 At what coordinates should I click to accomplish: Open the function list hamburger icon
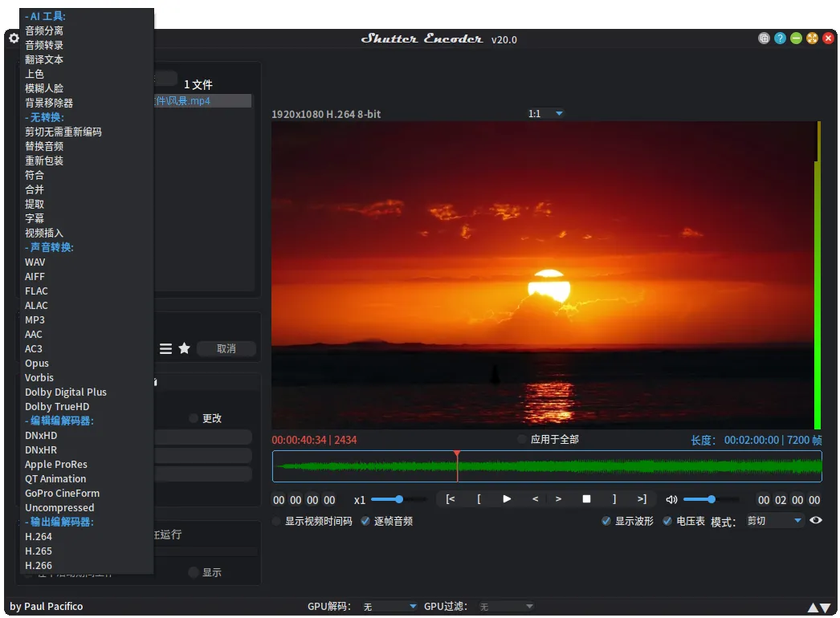tap(165, 348)
